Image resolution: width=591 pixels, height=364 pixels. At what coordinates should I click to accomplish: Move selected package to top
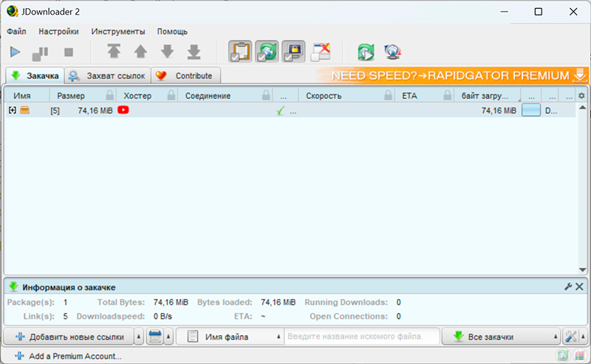coord(114,52)
